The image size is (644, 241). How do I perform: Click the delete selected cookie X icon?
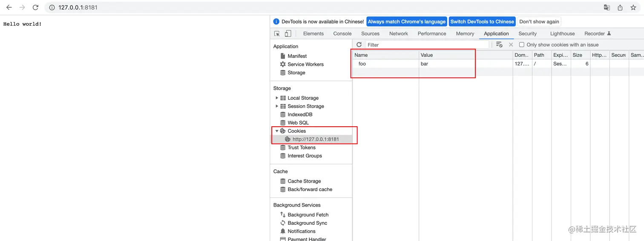pyautogui.click(x=511, y=45)
